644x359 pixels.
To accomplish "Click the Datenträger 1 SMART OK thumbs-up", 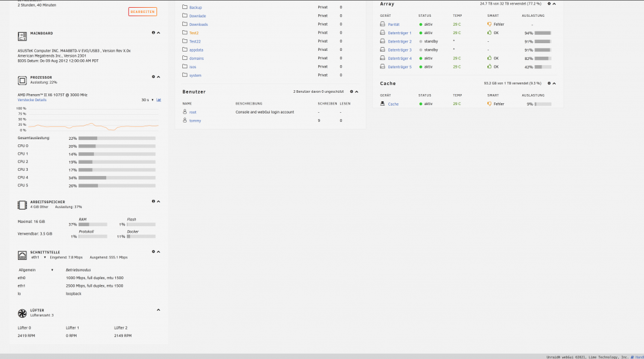I will coord(489,32).
